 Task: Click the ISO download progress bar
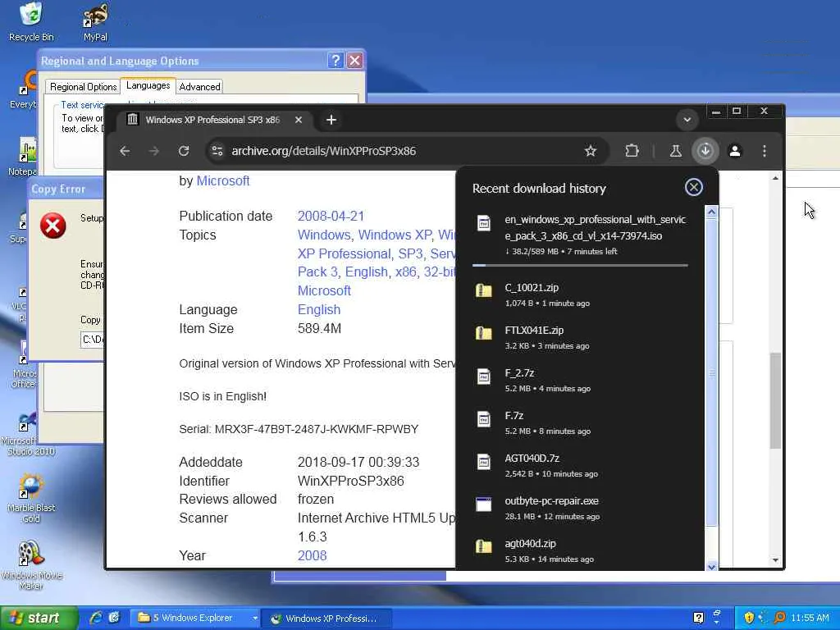pyautogui.click(x=580, y=265)
